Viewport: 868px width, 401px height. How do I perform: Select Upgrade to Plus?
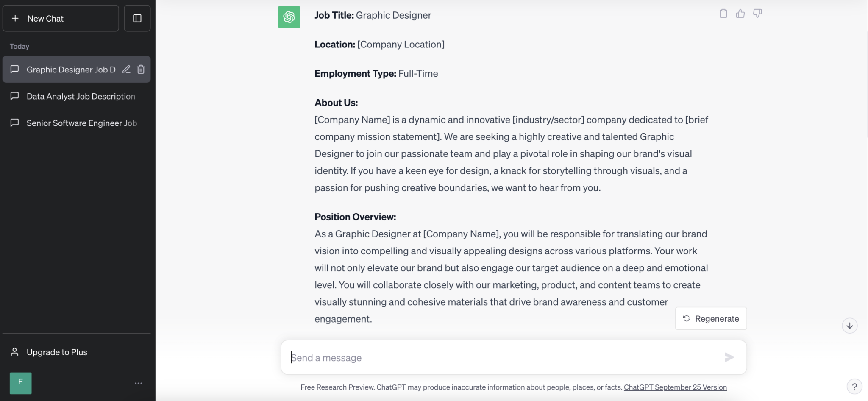point(57,351)
